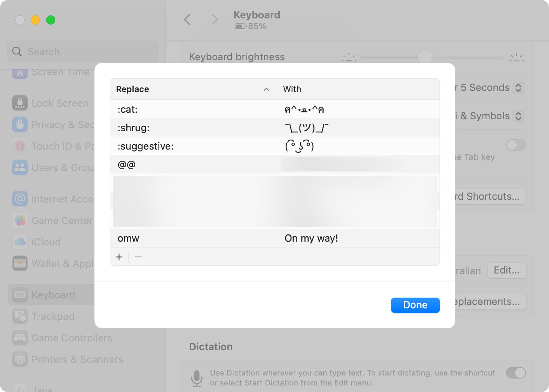Click the iCloud cloud icon
This screenshot has height=392, width=549.
(x=20, y=242)
